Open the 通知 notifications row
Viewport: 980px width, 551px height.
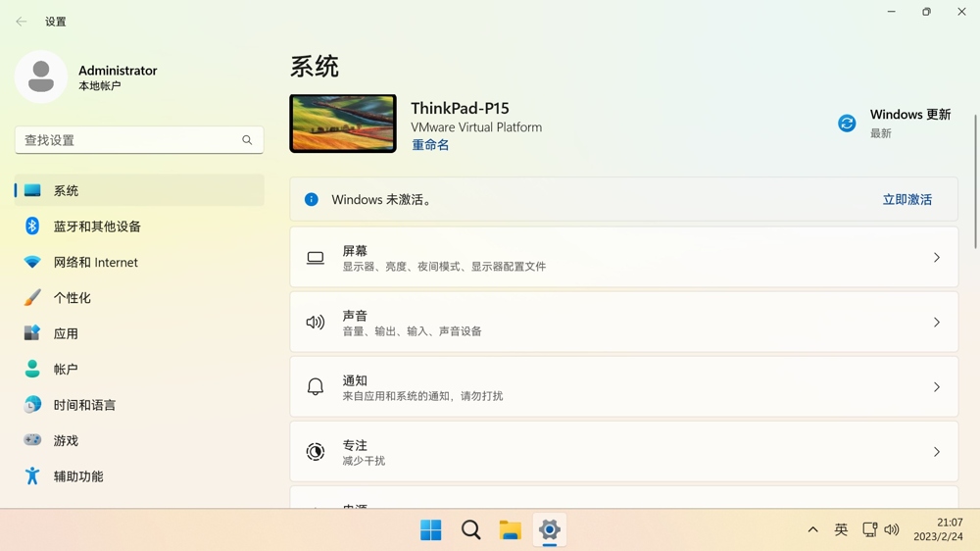click(623, 387)
